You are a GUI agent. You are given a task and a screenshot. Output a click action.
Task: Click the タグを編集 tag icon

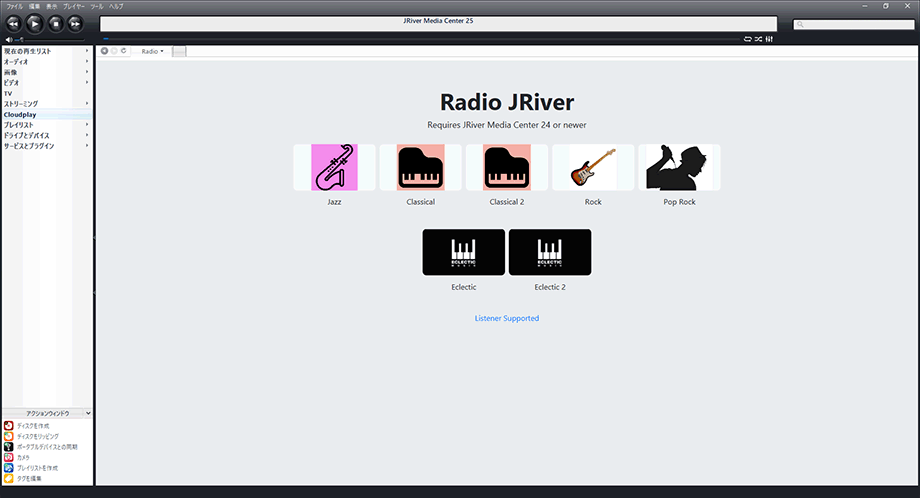tap(8, 479)
